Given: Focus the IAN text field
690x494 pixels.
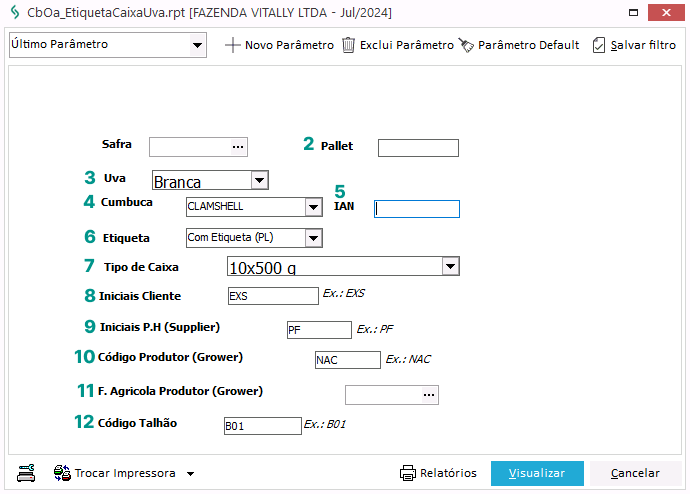Looking at the screenshot, I should (417, 209).
